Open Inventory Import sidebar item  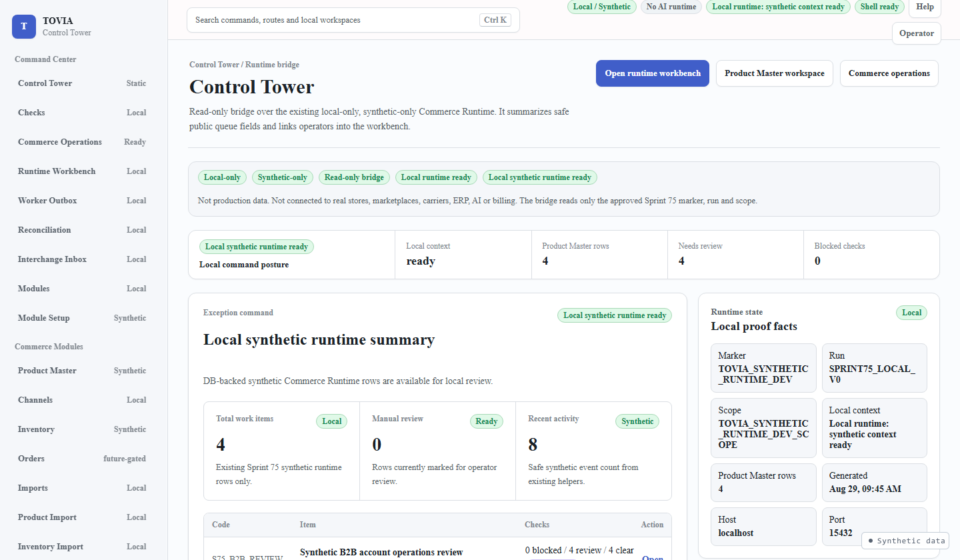click(x=82, y=547)
